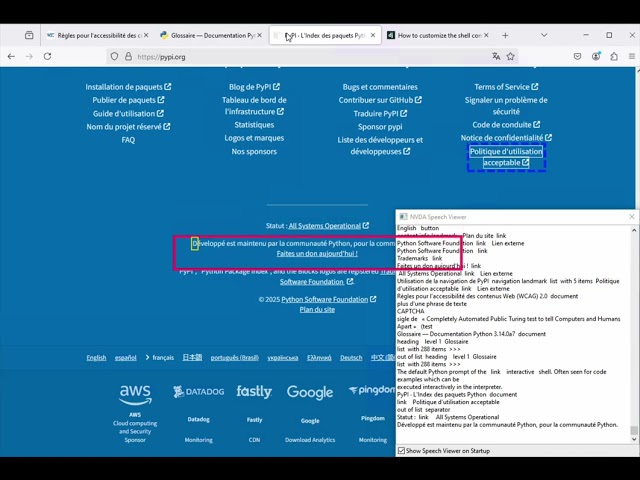
Task: Open a new browser tab
Action: 505,36
